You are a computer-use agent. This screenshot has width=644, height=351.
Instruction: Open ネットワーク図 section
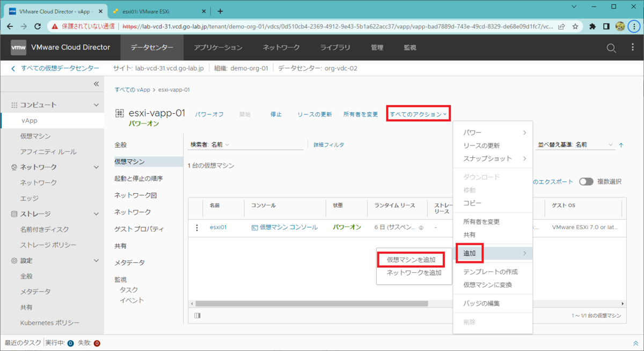135,195
